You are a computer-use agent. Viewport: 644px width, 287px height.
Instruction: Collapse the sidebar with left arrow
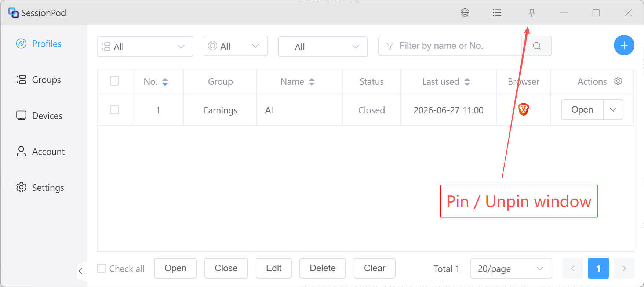[x=81, y=271]
